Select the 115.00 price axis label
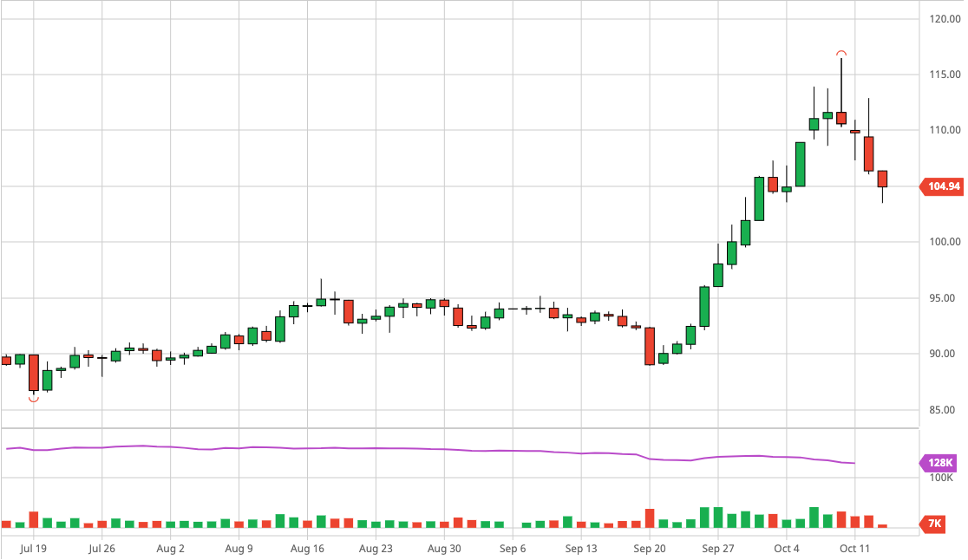Screen dimensions: 968x560 pos(945,75)
